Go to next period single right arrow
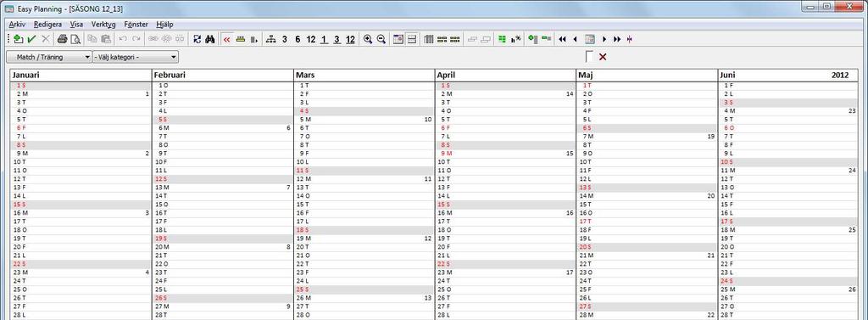The width and height of the screenshot is (868, 320). [604, 39]
